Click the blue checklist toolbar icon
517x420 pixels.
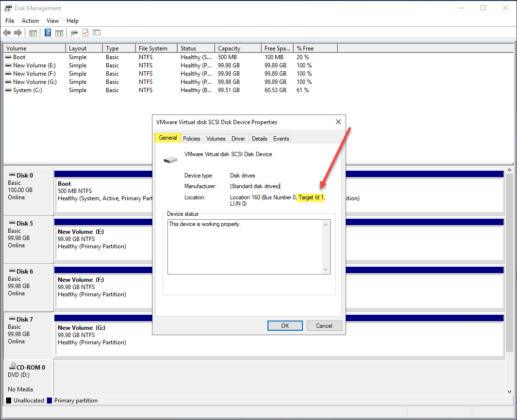click(96, 32)
